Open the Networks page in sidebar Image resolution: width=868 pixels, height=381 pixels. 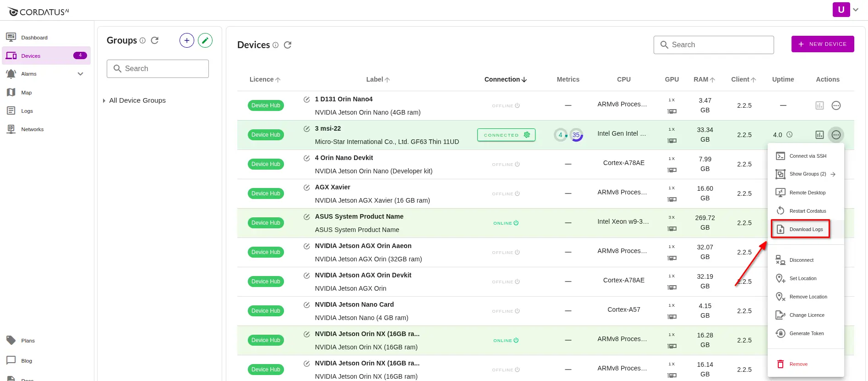click(32, 129)
